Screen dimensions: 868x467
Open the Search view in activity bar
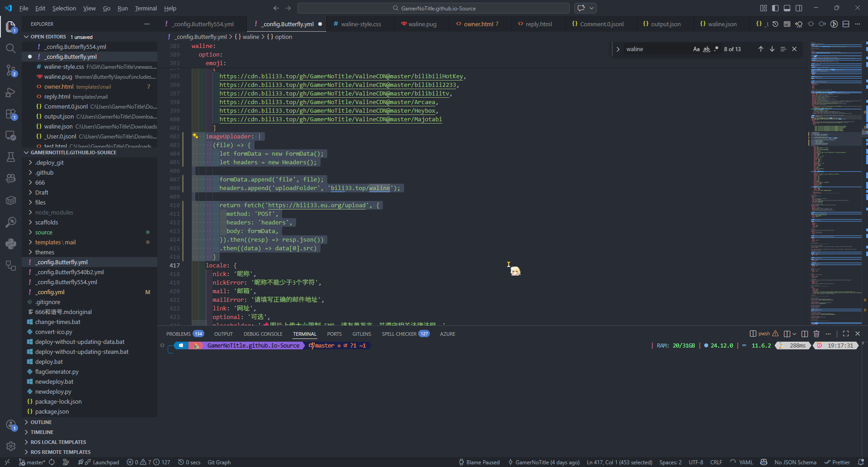(11, 48)
